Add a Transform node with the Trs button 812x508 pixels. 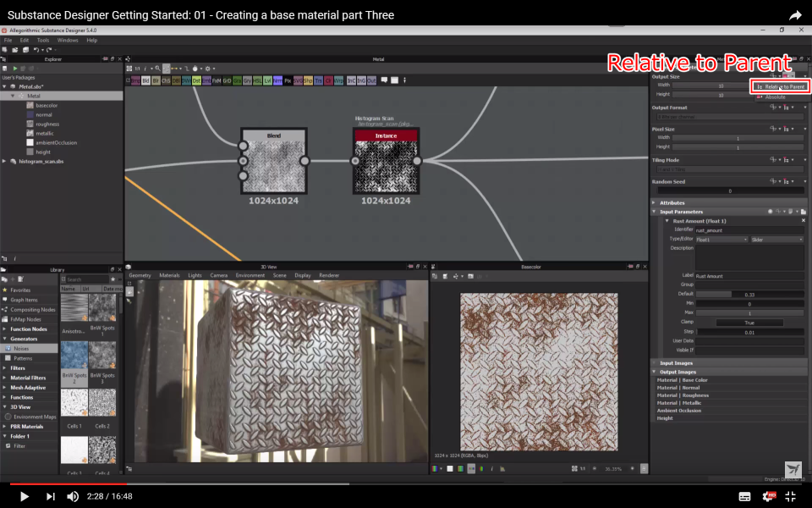click(x=318, y=81)
